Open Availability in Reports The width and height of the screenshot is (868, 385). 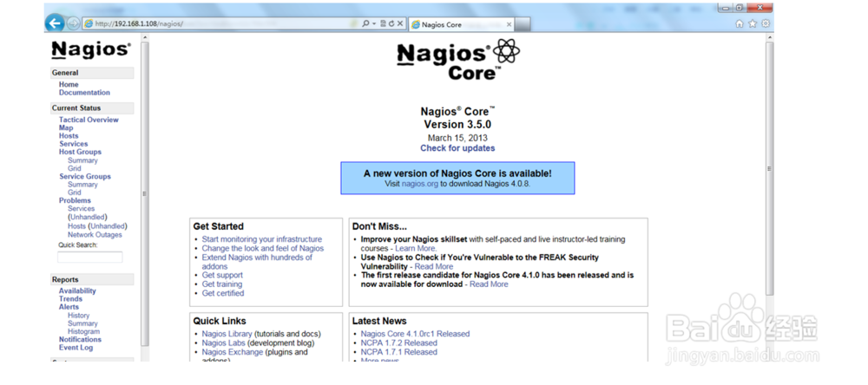coord(77,291)
